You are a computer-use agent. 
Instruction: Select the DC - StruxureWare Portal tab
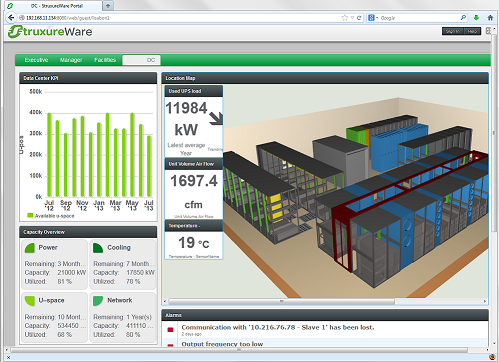tap(56, 6)
